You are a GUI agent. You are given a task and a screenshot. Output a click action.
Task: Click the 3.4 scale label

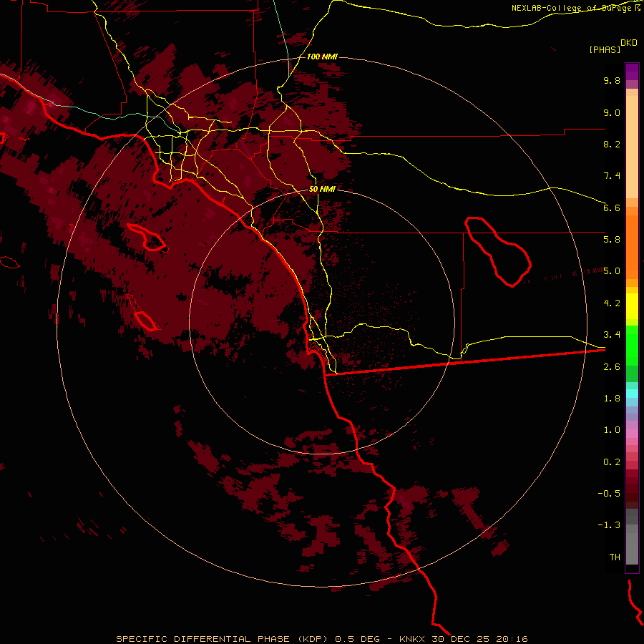tap(612, 334)
